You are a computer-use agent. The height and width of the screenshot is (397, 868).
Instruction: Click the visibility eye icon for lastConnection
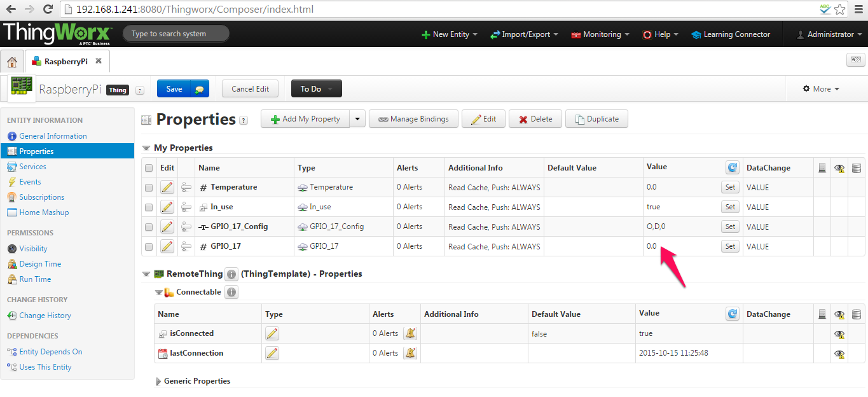[x=839, y=354]
